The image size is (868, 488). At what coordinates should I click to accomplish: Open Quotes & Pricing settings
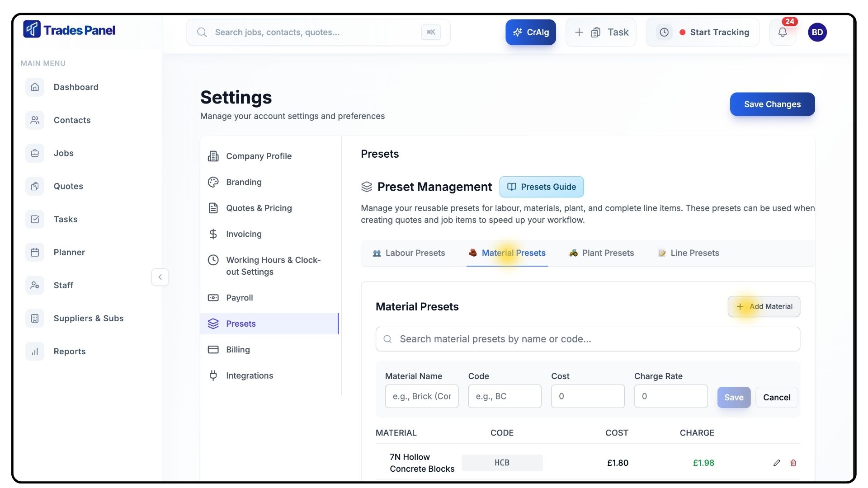tap(259, 208)
